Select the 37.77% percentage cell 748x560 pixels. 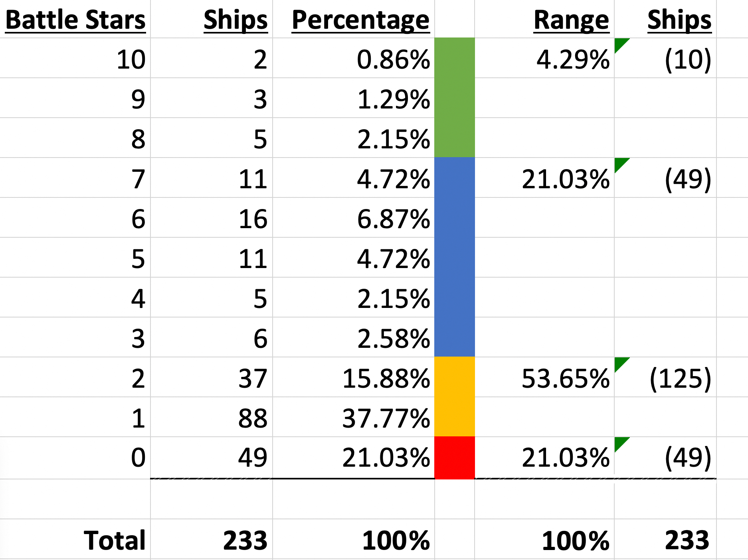(x=353, y=417)
